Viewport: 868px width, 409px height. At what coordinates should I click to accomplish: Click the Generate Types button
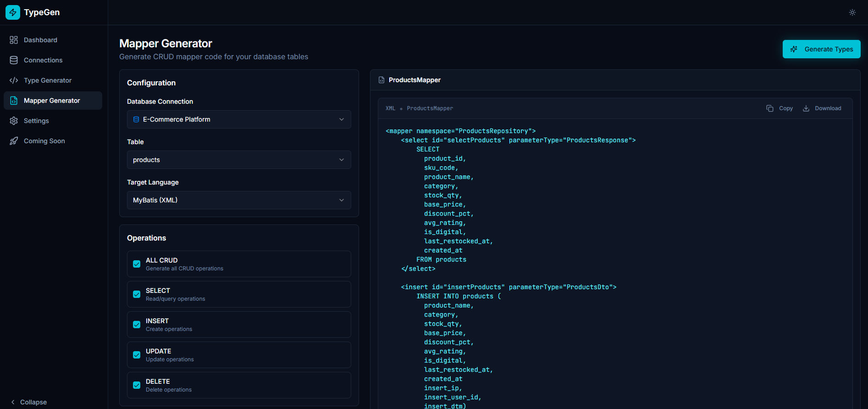pyautogui.click(x=821, y=49)
